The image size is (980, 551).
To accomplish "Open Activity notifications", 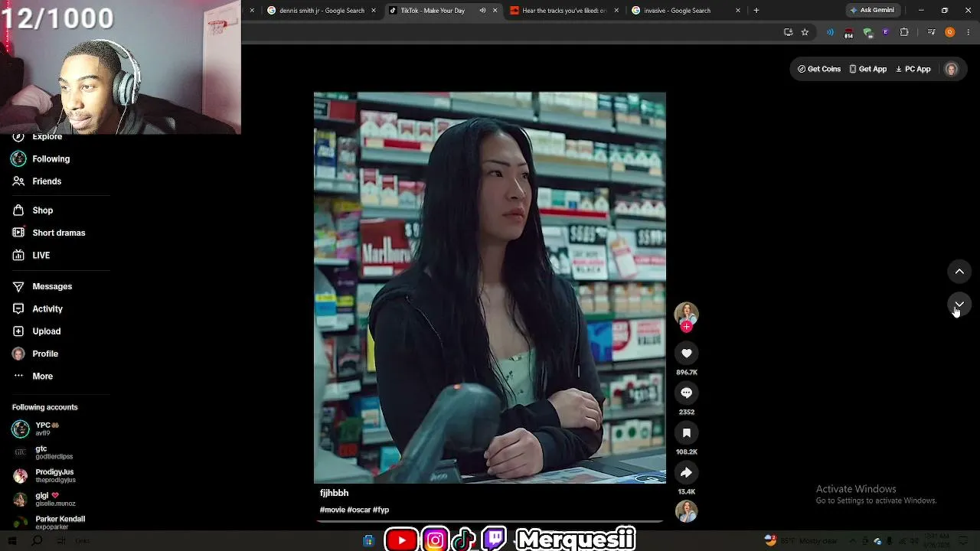I will pos(38,308).
